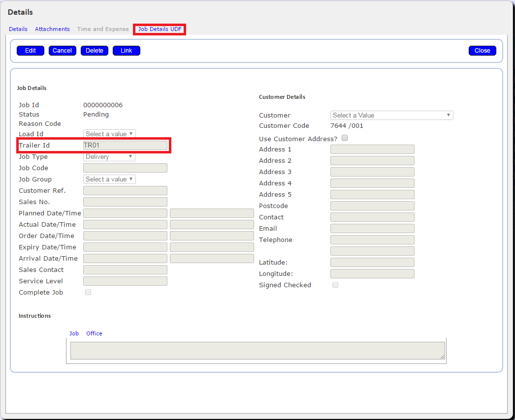Select the Office instructions tab
The width and height of the screenshot is (515, 420).
(x=94, y=333)
